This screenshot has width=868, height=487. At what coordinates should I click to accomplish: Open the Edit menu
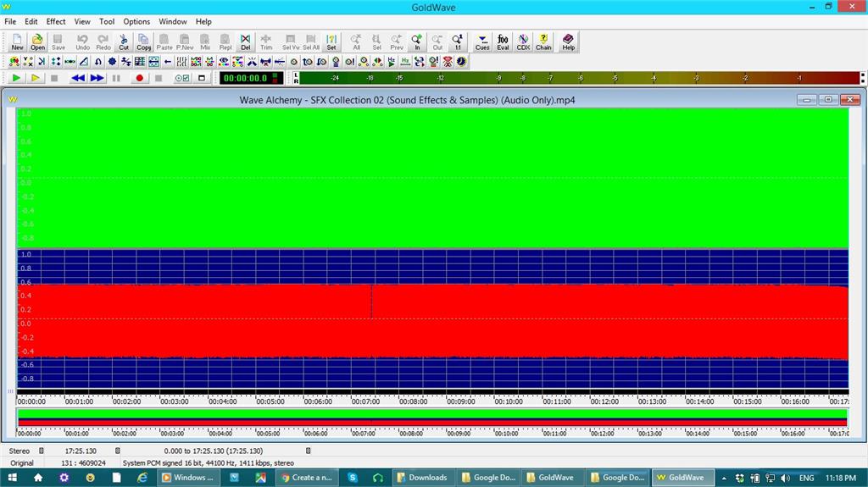[x=31, y=21]
